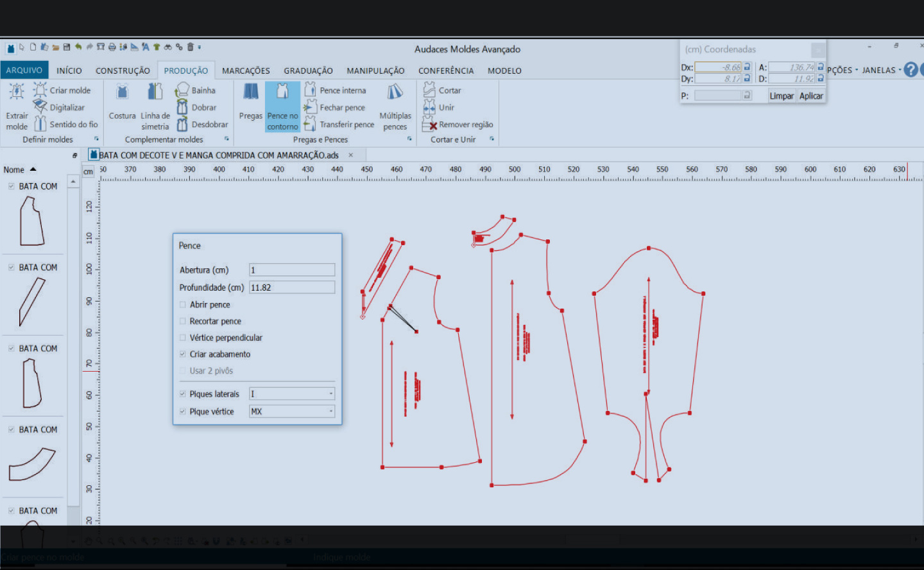
Task: Click the Bainha hem tool
Action: [196, 91]
